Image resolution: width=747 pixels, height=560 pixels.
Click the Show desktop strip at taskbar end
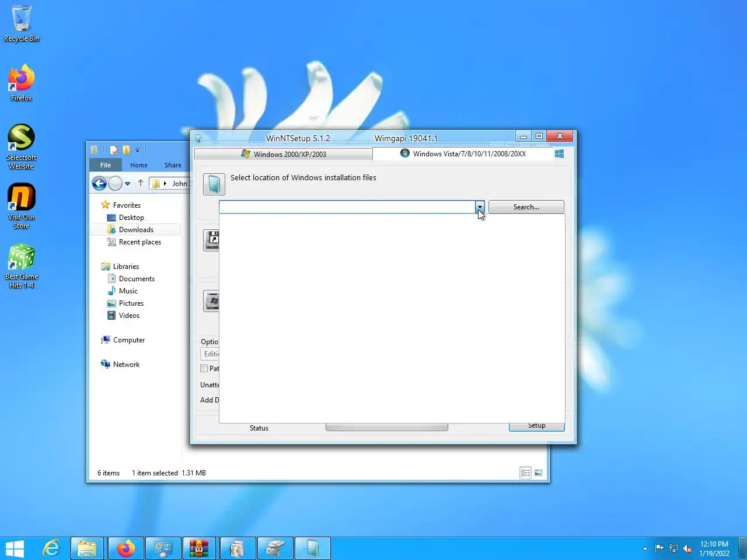[x=743, y=548]
